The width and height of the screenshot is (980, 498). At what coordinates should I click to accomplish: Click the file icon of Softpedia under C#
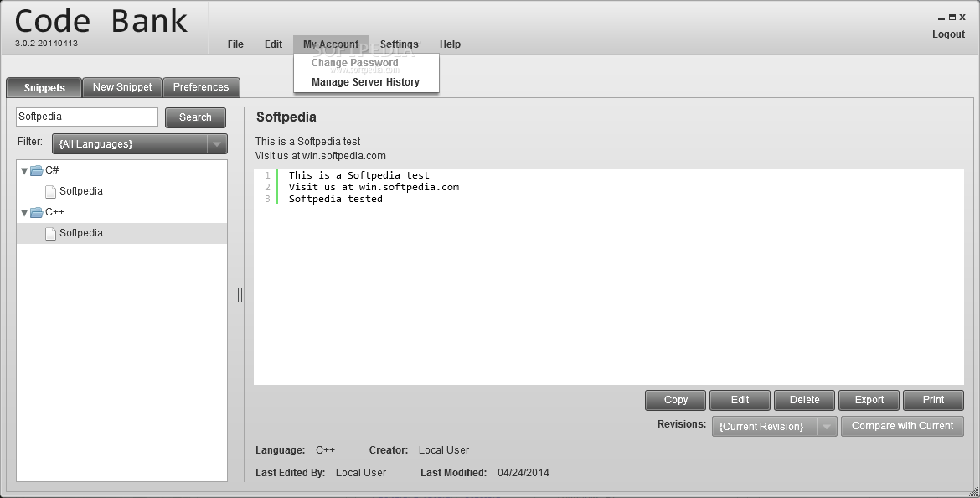[50, 191]
